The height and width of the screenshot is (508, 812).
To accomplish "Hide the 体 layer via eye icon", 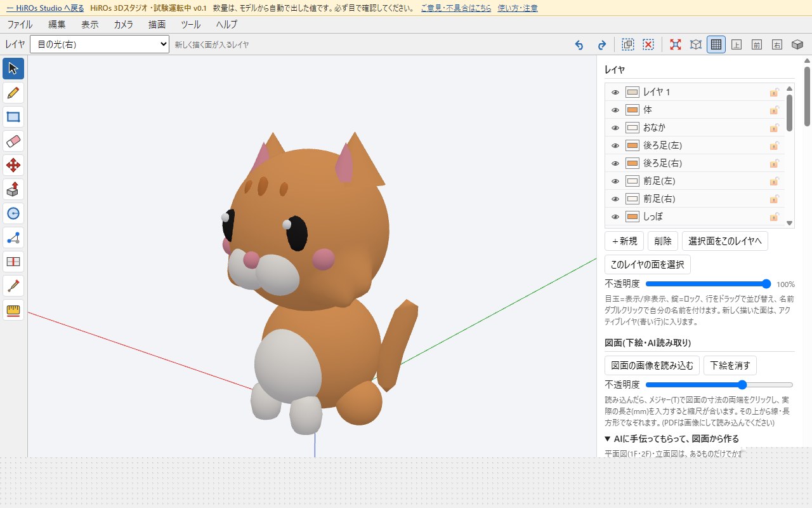I will [615, 110].
